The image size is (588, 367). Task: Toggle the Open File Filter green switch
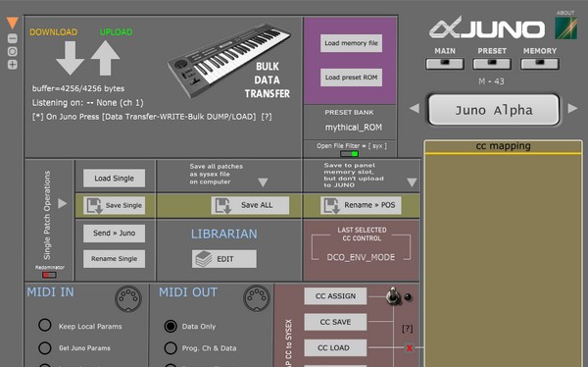350,154
